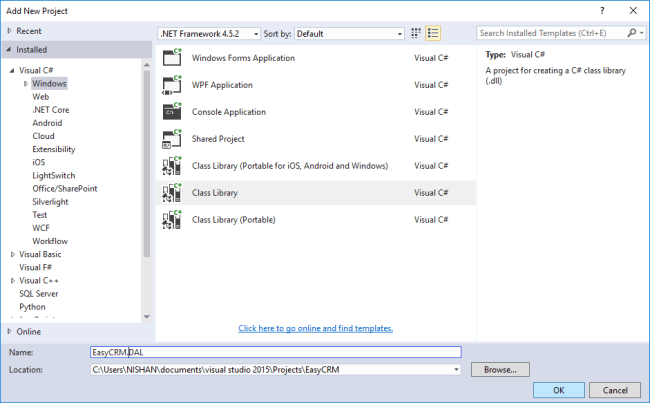Click OK to add the project
The height and width of the screenshot is (403, 650).
pyautogui.click(x=559, y=390)
